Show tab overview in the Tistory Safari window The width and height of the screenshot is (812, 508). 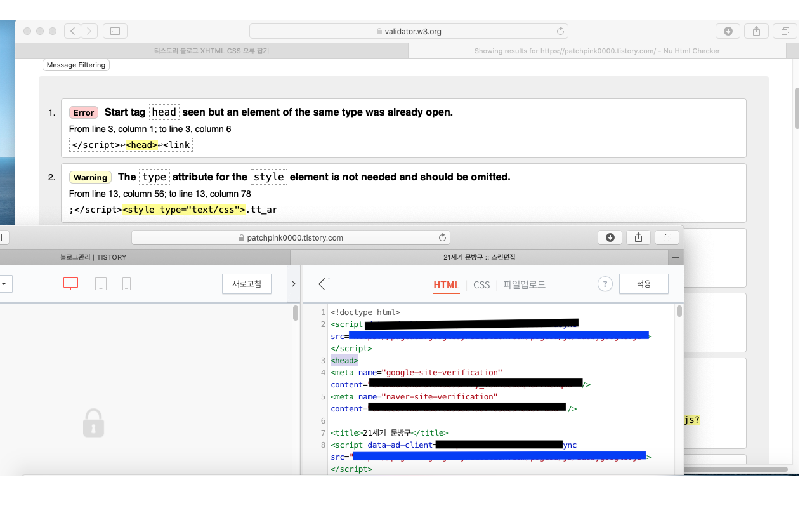point(667,237)
